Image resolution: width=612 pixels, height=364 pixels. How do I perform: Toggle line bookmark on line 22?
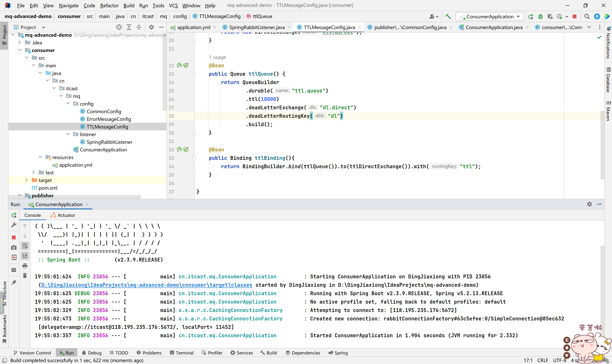click(x=171, y=65)
